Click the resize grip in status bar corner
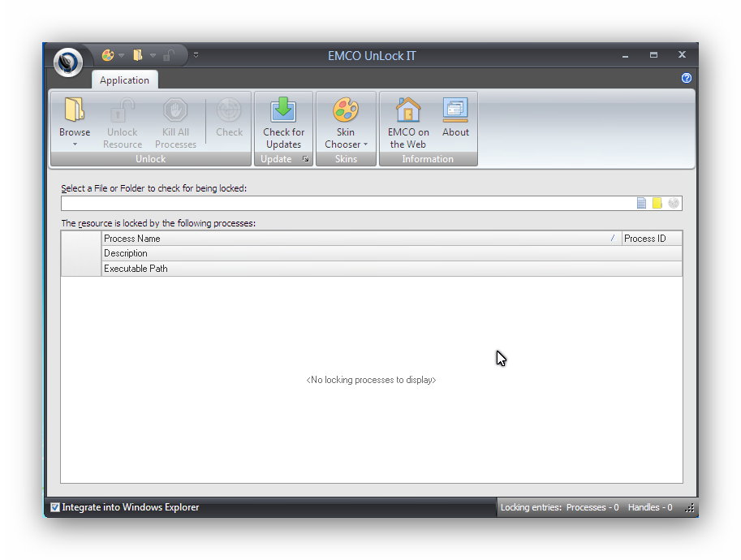 pos(690,508)
